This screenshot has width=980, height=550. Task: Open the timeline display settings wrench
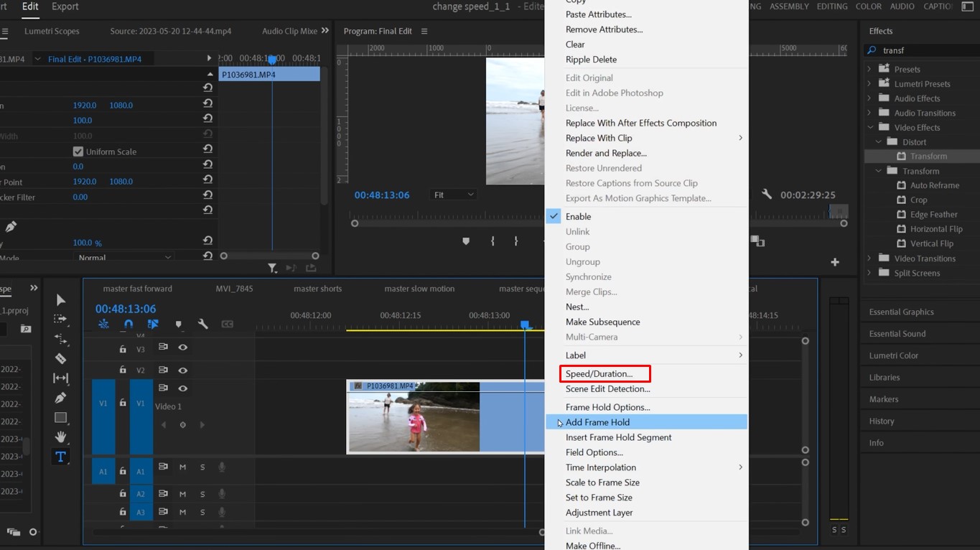(203, 325)
